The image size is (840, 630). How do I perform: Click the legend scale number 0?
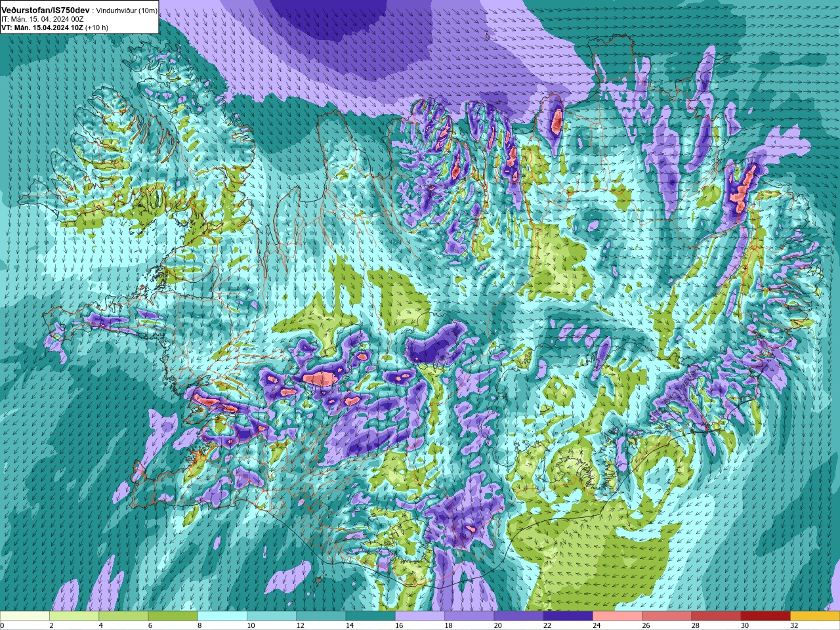[x=2, y=625]
